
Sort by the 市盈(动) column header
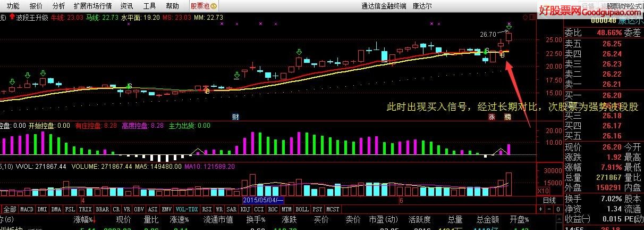point(383,219)
